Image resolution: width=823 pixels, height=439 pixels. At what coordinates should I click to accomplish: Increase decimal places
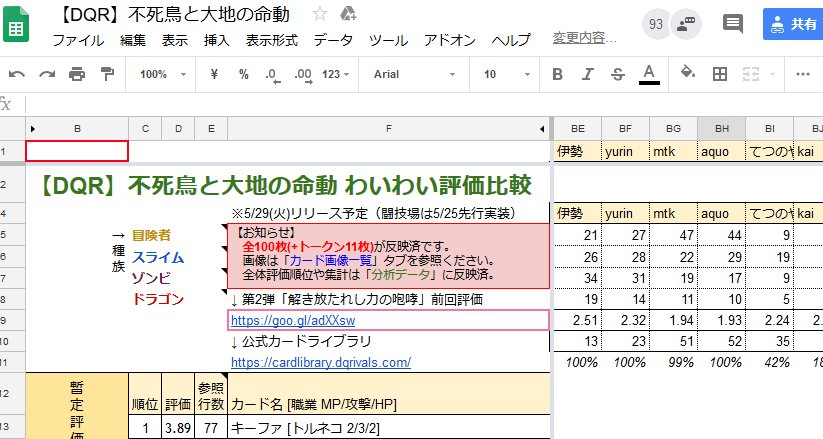[303, 75]
